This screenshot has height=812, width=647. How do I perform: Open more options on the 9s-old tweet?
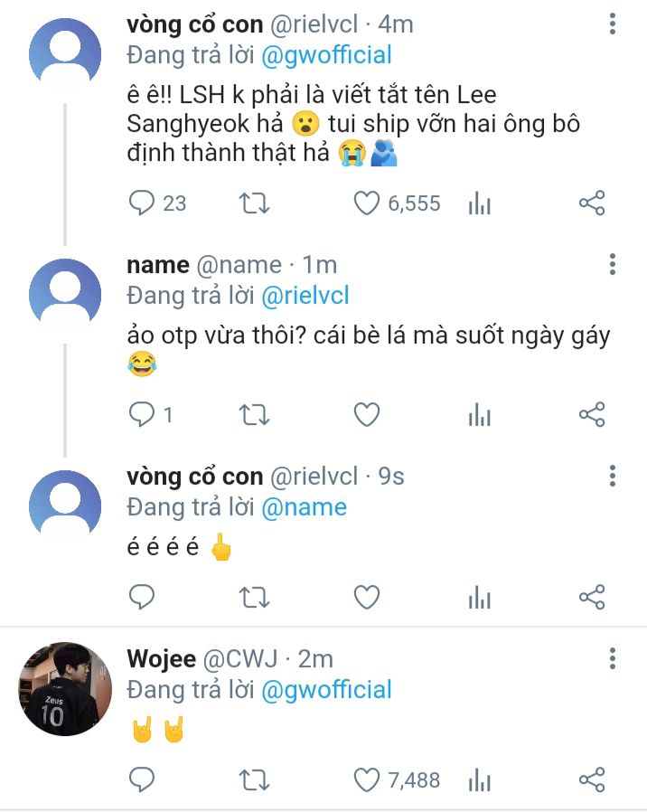point(613,476)
